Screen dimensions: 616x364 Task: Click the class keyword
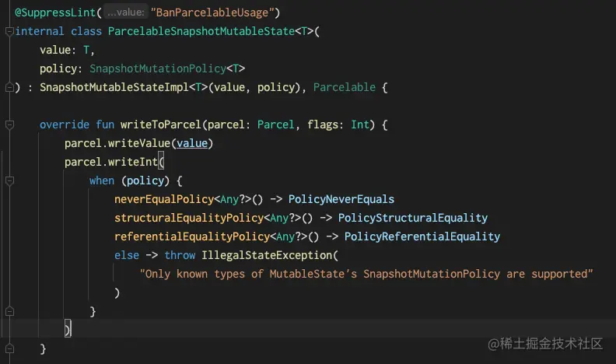86,31
